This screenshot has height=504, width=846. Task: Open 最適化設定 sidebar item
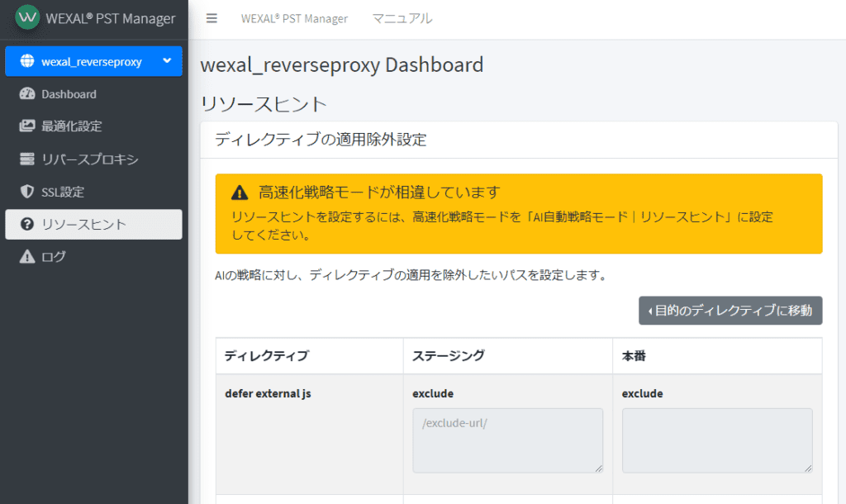click(93, 126)
